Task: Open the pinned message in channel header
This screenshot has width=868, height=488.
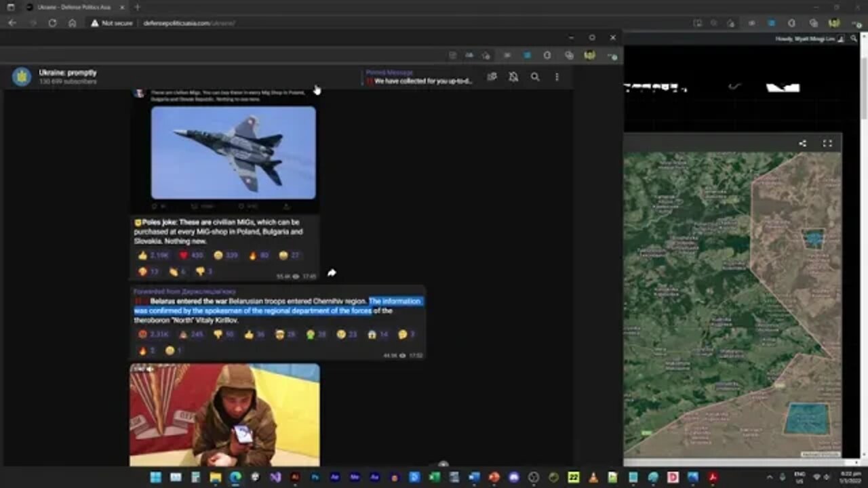Action: pyautogui.click(x=419, y=77)
